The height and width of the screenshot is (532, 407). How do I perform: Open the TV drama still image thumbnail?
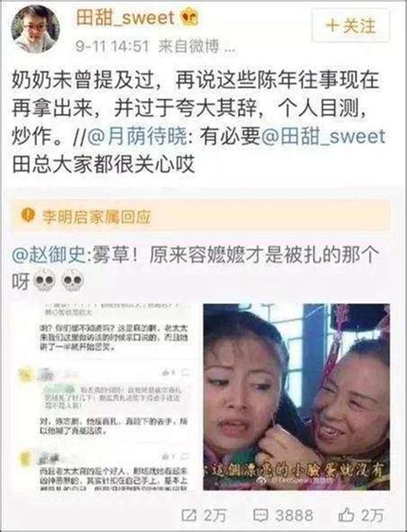[x=296, y=397]
